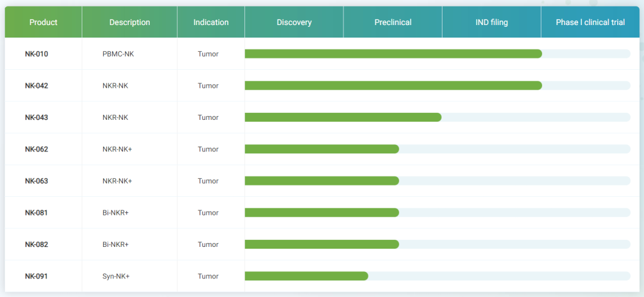Select the Indication column header
This screenshot has height=297, width=644.
click(x=210, y=22)
